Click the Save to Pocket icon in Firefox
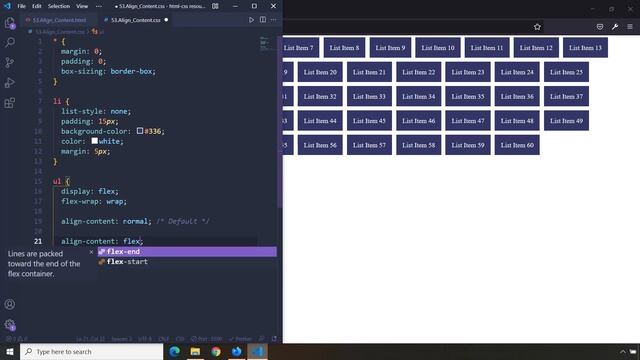This screenshot has height=360, width=640. click(x=600, y=27)
